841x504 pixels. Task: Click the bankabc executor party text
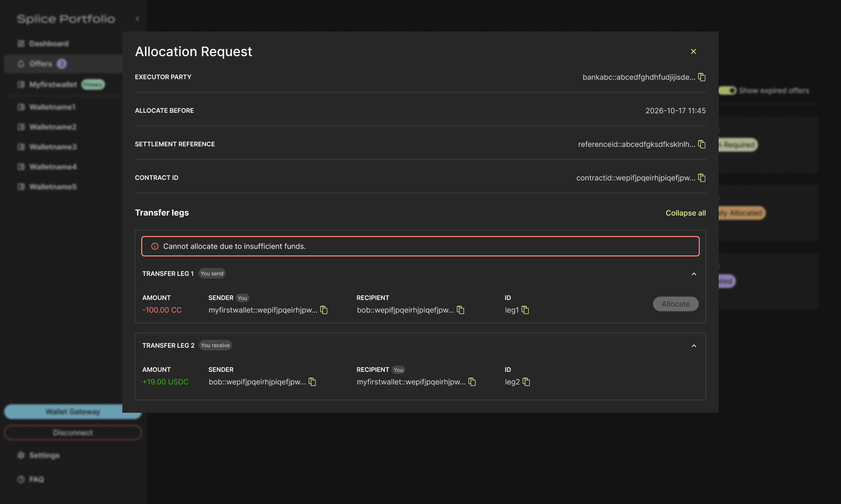click(639, 77)
